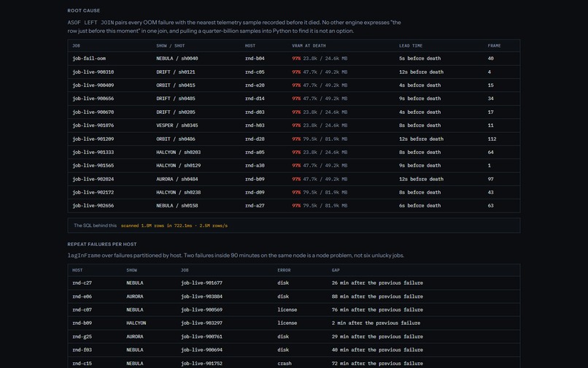
Task: Click '40 min after the previous failure'
Action: pos(377,350)
